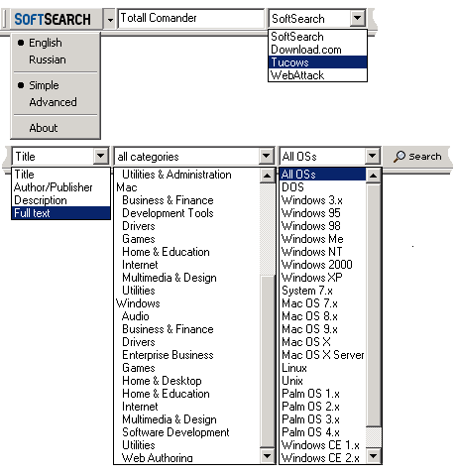Select Development Tools under Mac category
Screen dimensions: 456x476
(x=168, y=213)
